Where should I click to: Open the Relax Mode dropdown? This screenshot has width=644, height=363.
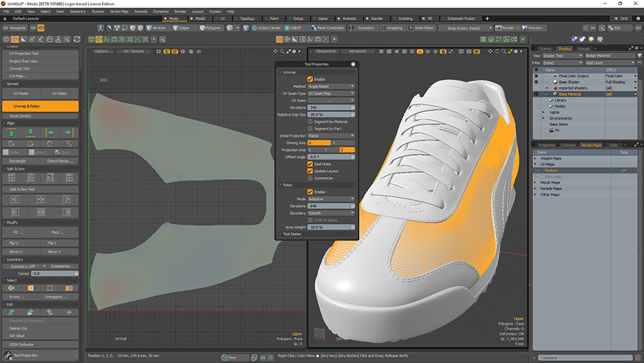pos(331,199)
